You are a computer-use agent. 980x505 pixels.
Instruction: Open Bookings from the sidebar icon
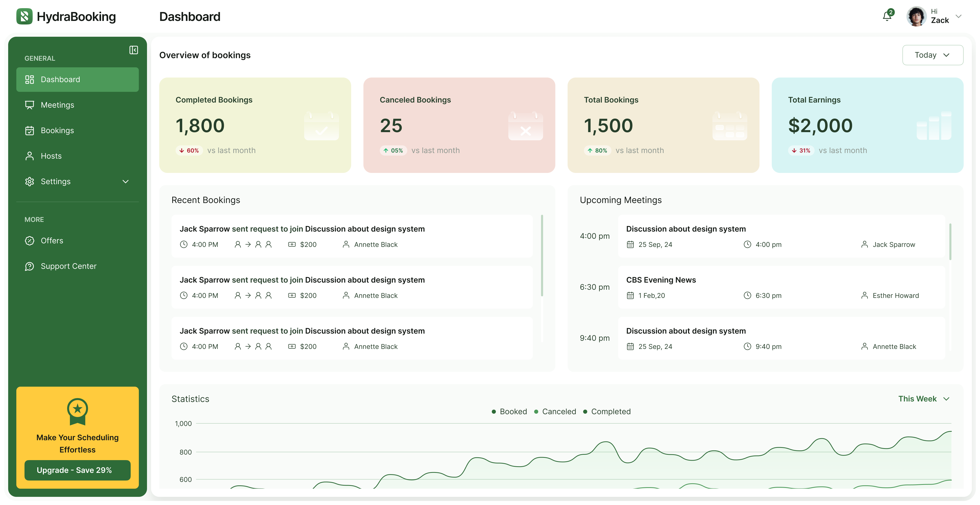[30, 130]
